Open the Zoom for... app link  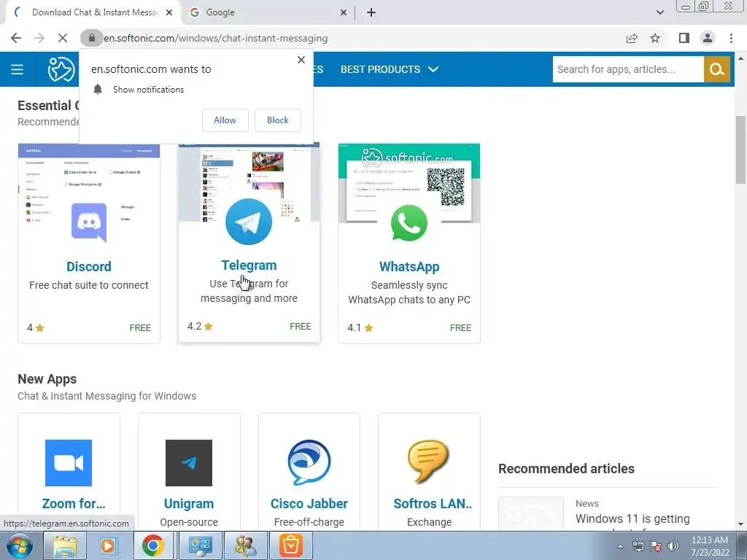coord(74,503)
